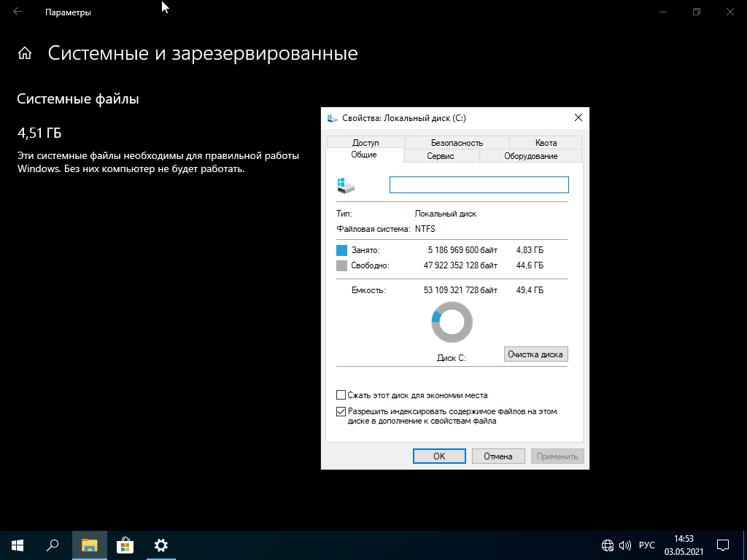Click the volume label input field
This screenshot has width=747, height=560.
(x=479, y=184)
